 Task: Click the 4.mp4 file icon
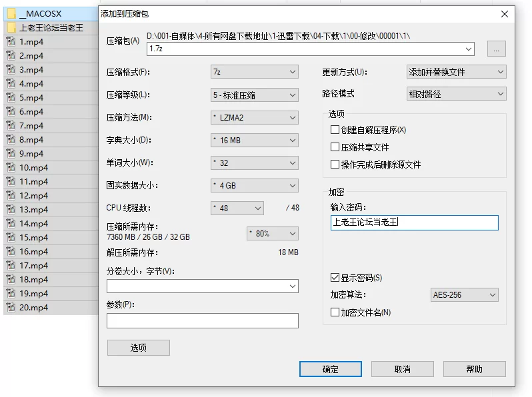point(11,84)
